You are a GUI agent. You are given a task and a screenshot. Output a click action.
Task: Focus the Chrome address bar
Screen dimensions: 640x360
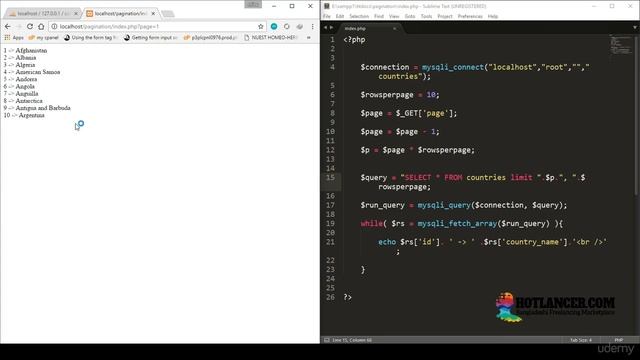(157, 27)
